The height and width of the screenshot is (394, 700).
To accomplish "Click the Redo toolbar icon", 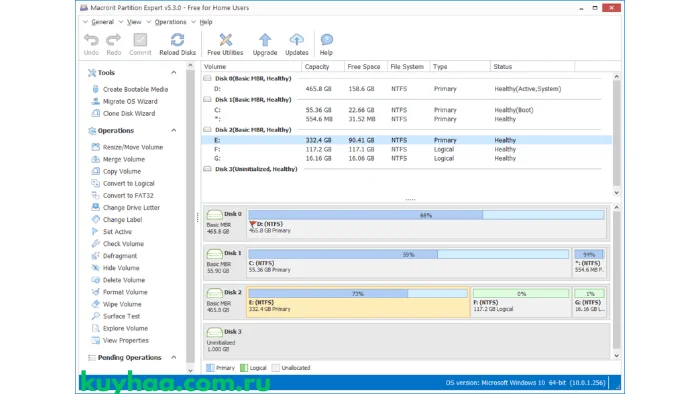I will coord(113,40).
